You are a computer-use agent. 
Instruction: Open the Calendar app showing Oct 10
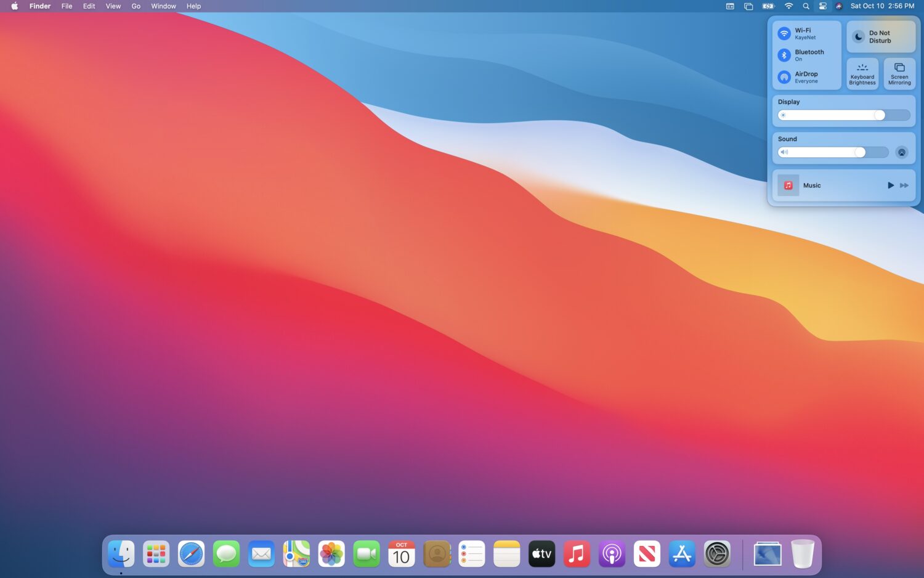401,553
